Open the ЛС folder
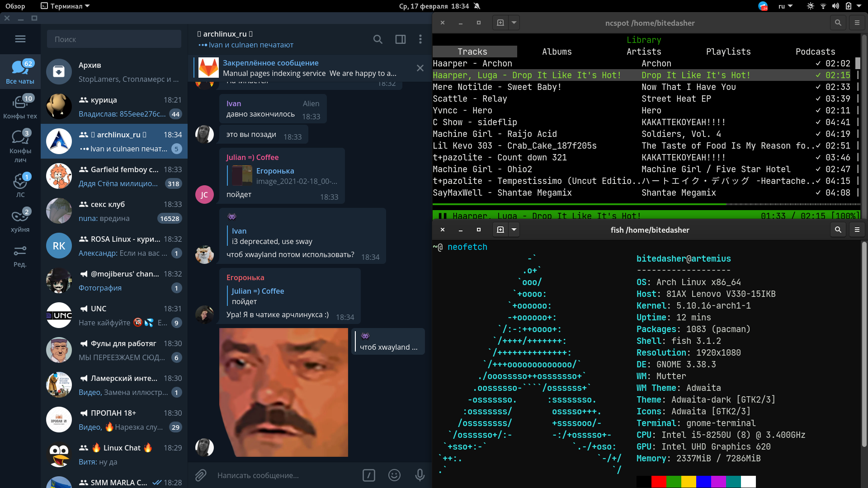Image resolution: width=868 pixels, height=488 pixels. pos(20,185)
